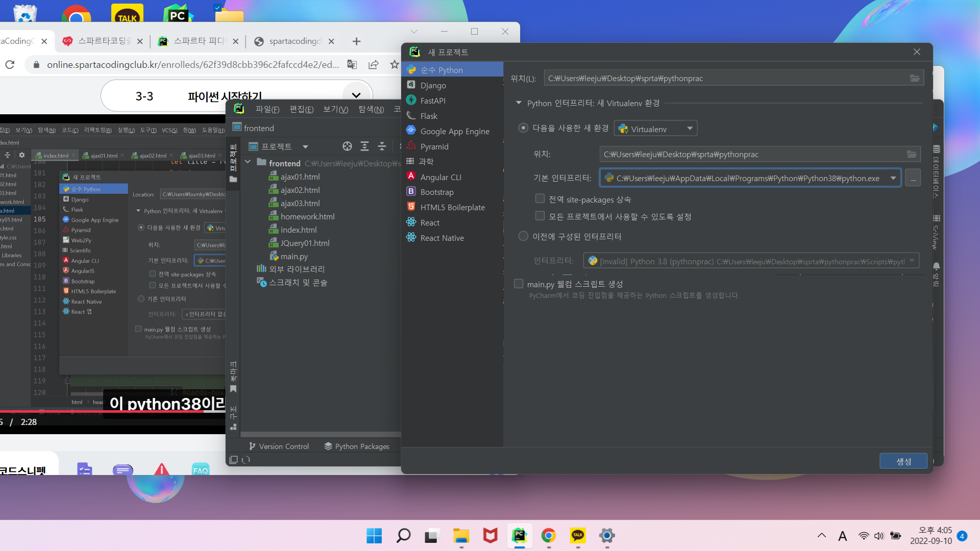Open base interpreter browse (...) button
Image resolution: width=980 pixels, height=551 pixels.
pos(913,178)
